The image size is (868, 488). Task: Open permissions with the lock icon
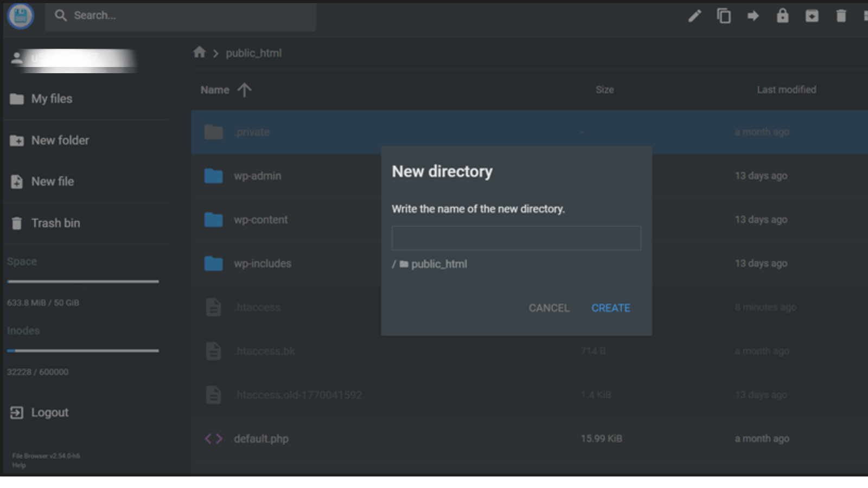coord(783,16)
